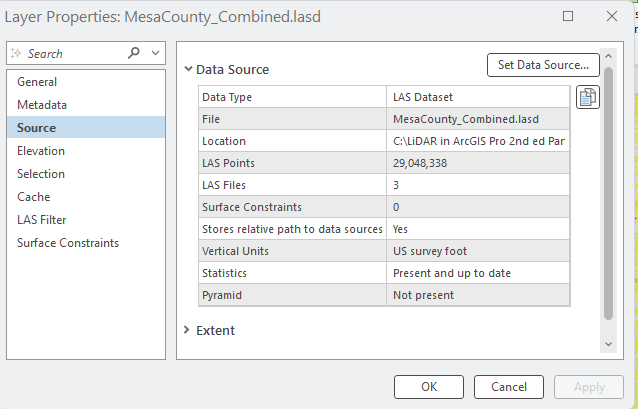Click Stores relative path to data sources

point(293,229)
